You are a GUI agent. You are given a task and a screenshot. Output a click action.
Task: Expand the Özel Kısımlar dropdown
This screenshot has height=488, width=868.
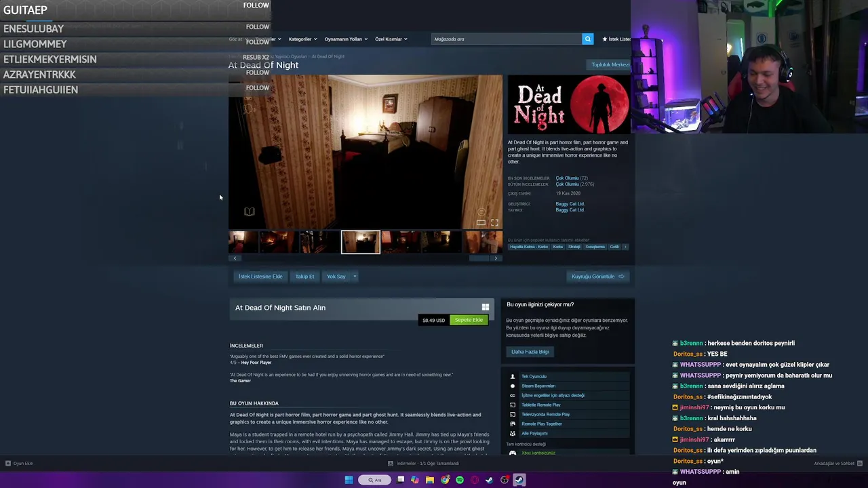(391, 39)
